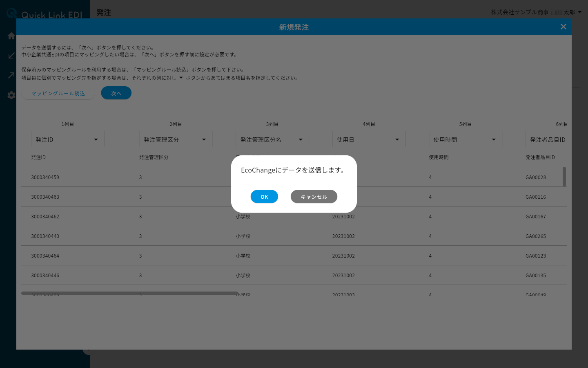Click the 使用時間 table header text
The height and width of the screenshot is (368, 588).
pos(439,157)
